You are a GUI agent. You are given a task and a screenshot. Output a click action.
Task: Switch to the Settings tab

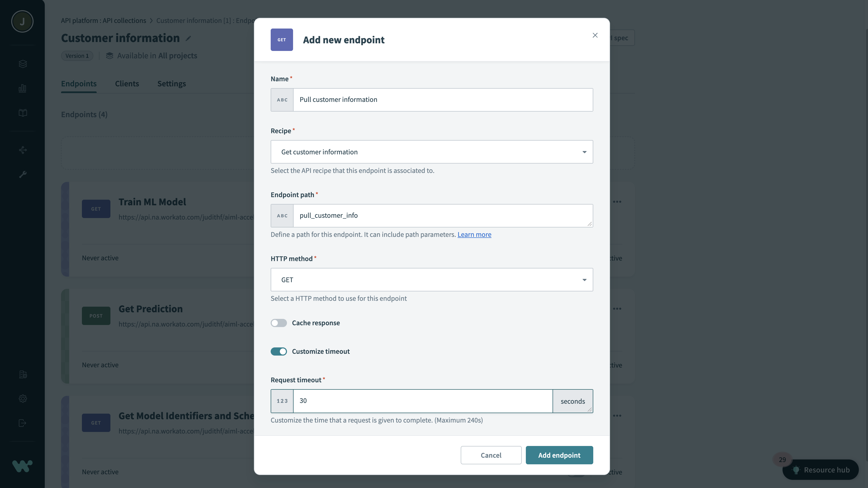click(171, 84)
